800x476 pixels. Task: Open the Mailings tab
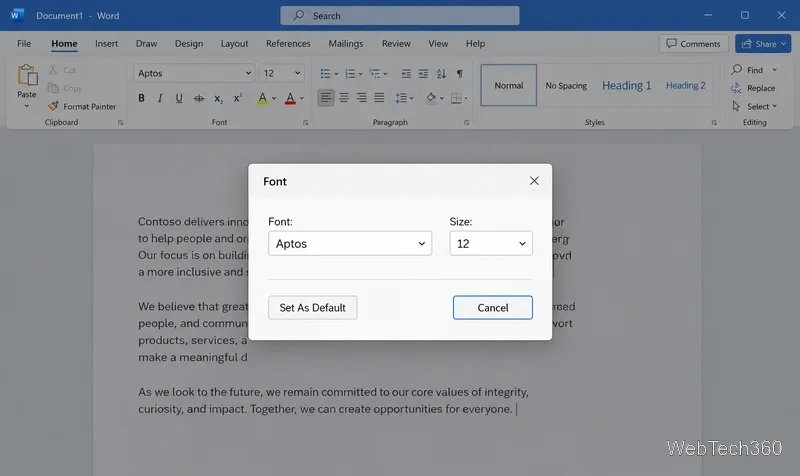346,43
